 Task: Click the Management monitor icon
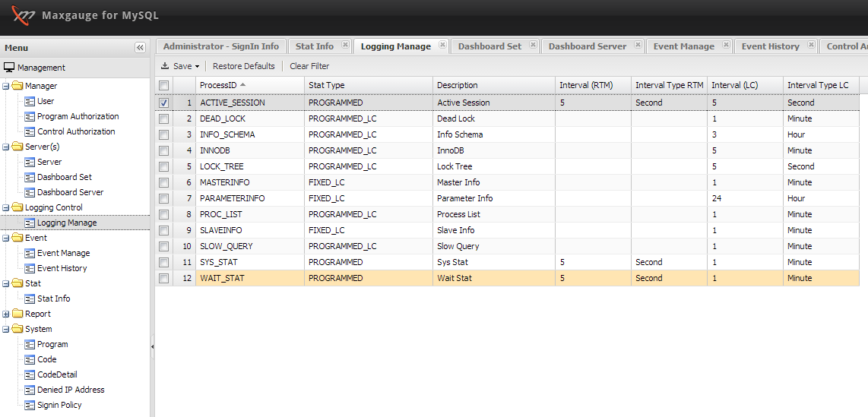(9, 68)
